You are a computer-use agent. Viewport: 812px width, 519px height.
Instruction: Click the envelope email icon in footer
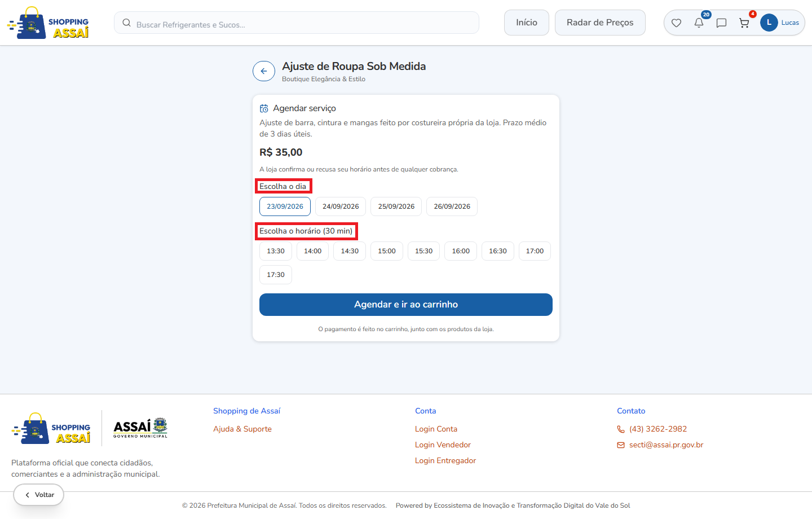(x=621, y=445)
